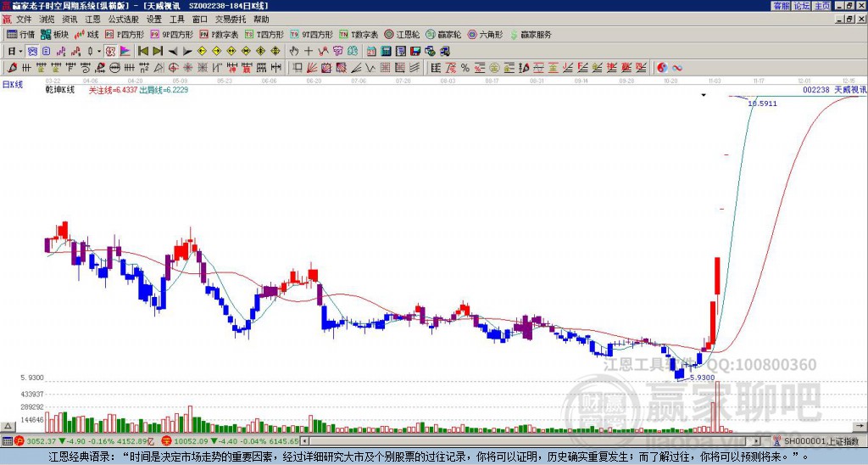Image resolution: width=868 pixels, height=465 pixels.
Task: Open 论坛 forum link
Action: [x=802, y=6]
